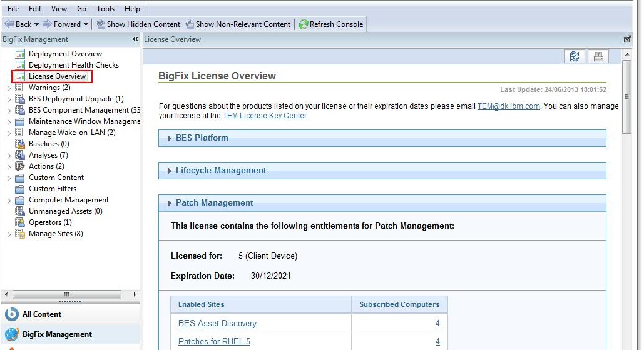Go back using the Back arrow

(18, 24)
